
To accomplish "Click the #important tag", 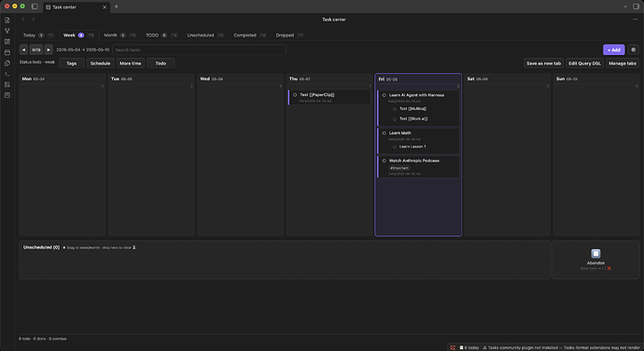I will 399,168.
